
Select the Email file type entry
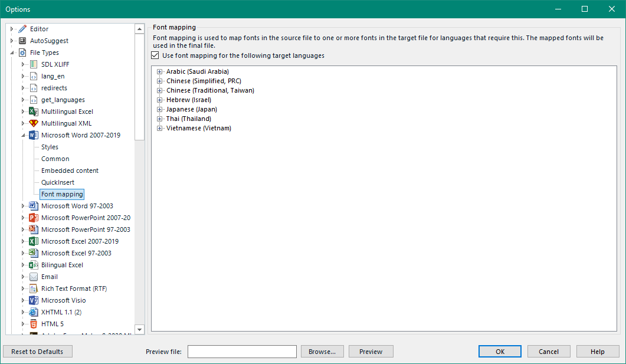click(50, 277)
